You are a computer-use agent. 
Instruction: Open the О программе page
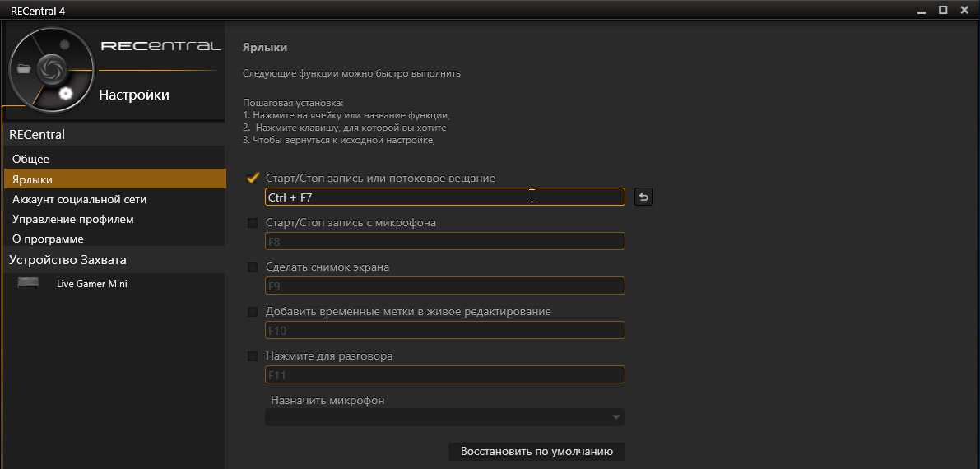48,239
